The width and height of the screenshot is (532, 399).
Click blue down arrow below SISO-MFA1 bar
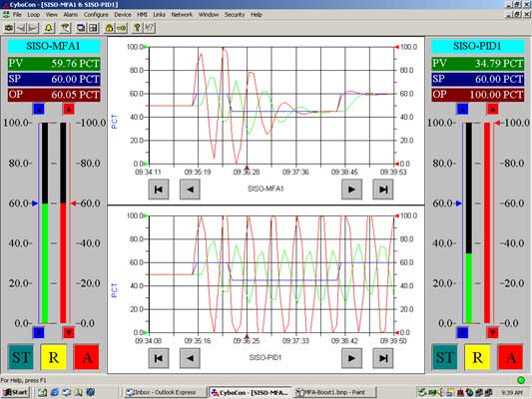[x=39, y=332]
